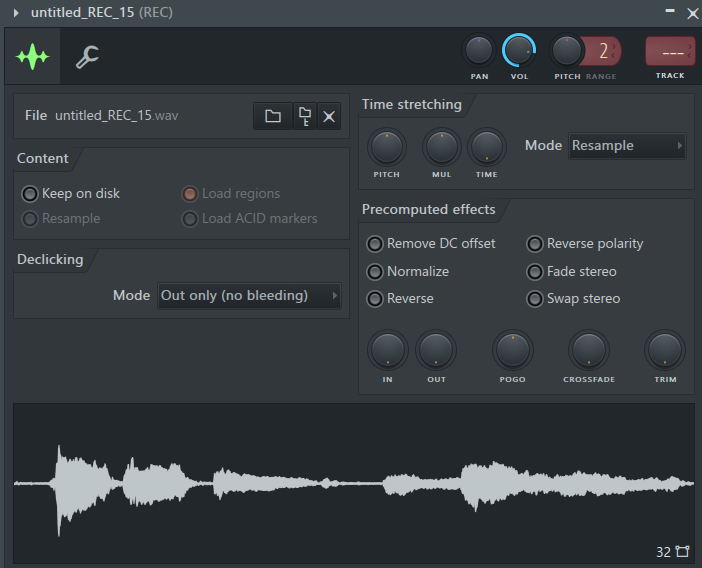The height and width of the screenshot is (568, 702).
Task: Click the TIME knob
Action: pos(487,147)
